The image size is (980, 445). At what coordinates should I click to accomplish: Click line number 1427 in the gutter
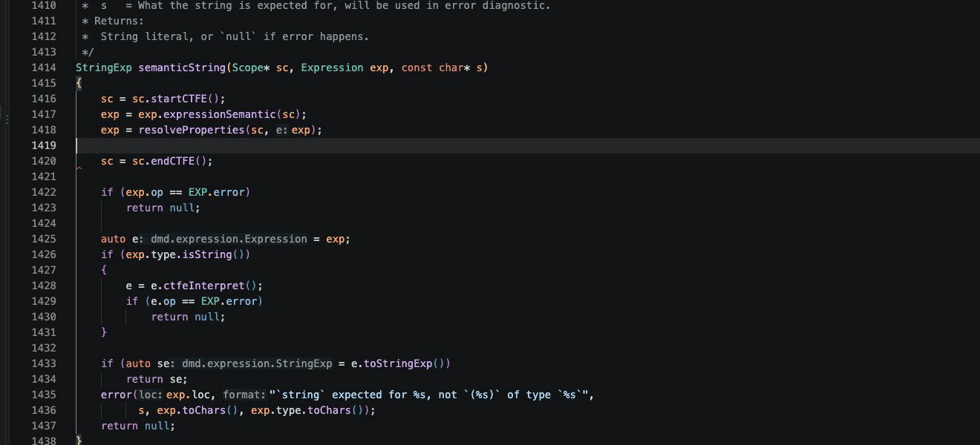click(x=43, y=270)
